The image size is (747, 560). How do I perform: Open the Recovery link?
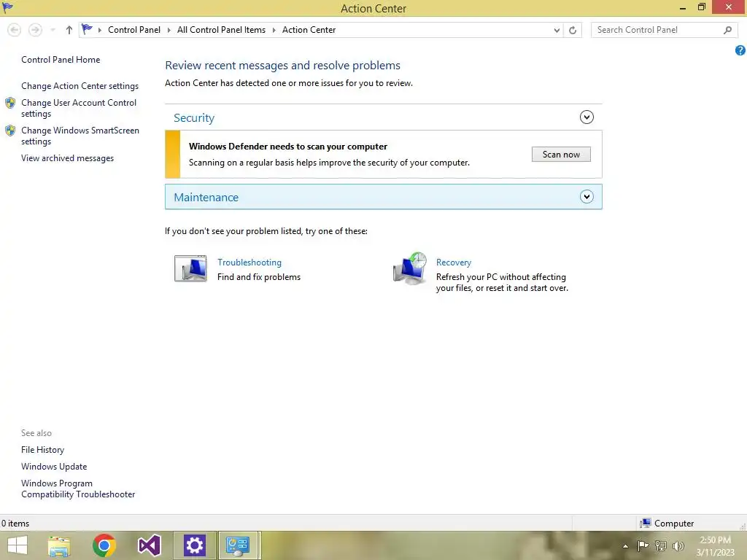point(454,262)
